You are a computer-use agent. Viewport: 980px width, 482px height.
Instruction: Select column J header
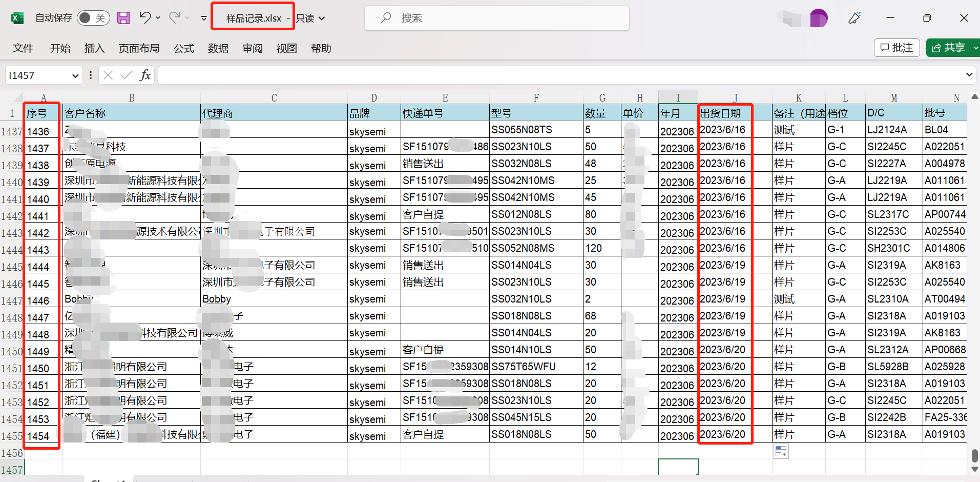(735, 97)
